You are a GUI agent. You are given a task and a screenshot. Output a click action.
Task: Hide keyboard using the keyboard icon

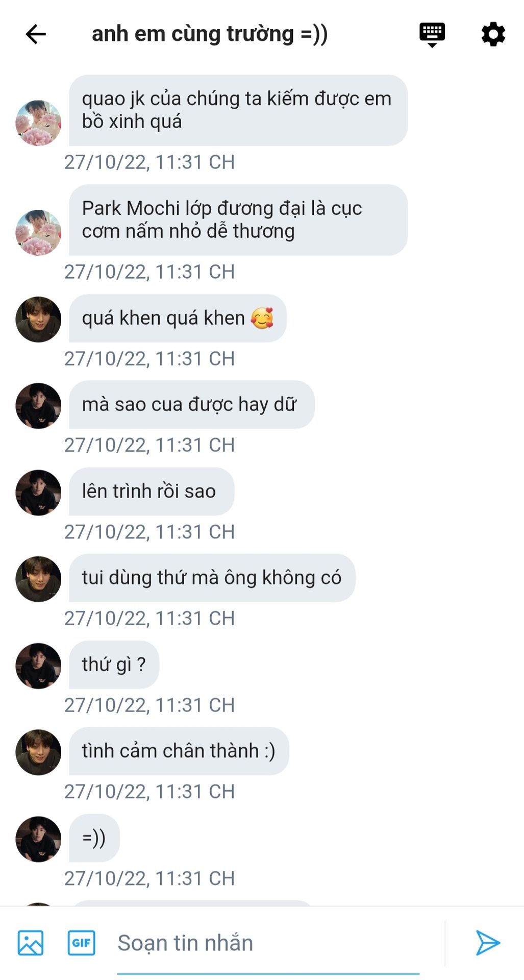[432, 35]
